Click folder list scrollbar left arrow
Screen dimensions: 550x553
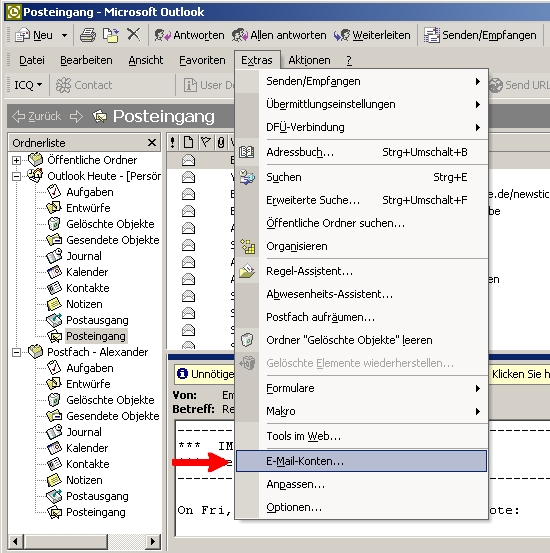(x=16, y=541)
